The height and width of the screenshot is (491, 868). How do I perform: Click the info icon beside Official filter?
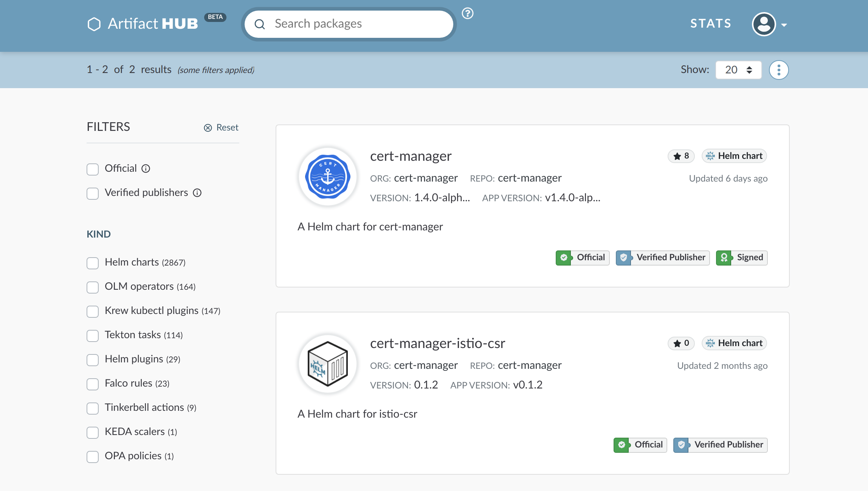click(x=146, y=169)
